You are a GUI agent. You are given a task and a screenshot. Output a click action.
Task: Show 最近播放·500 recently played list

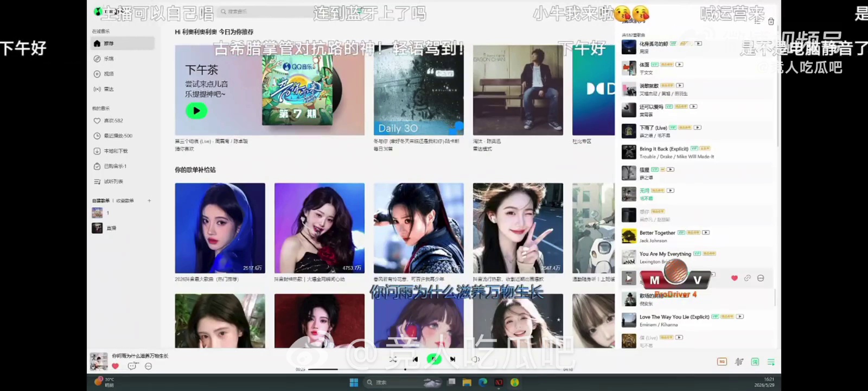(x=123, y=136)
